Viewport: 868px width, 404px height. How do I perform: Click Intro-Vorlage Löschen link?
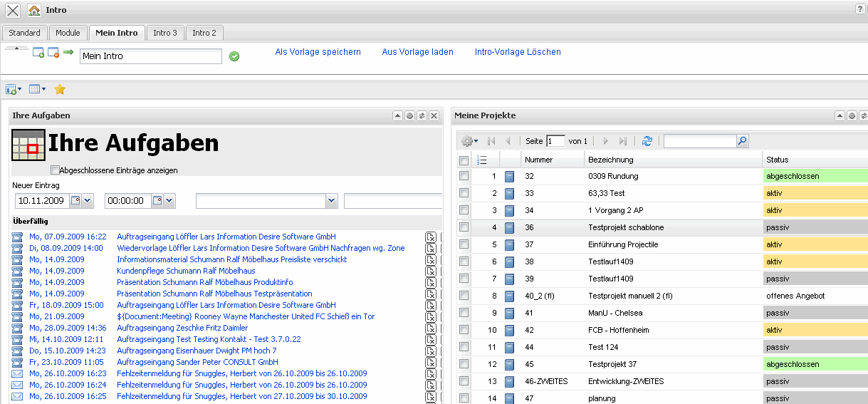coord(518,52)
